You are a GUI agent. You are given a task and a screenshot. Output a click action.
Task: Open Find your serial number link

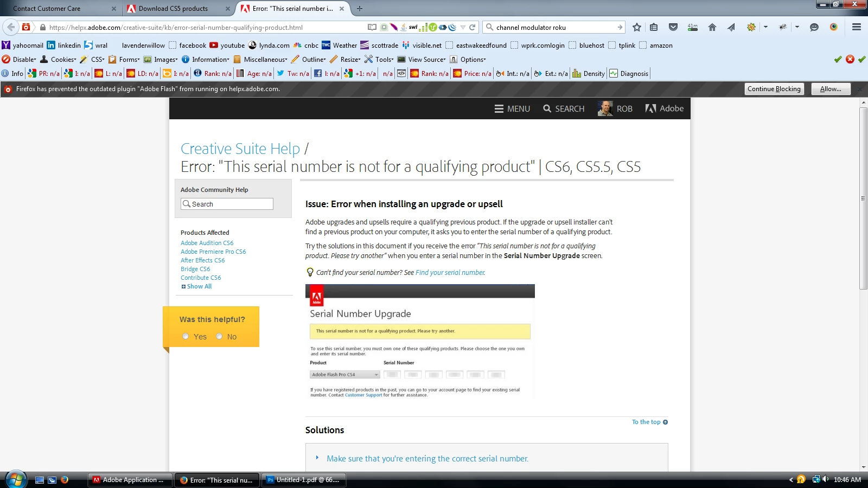point(450,273)
